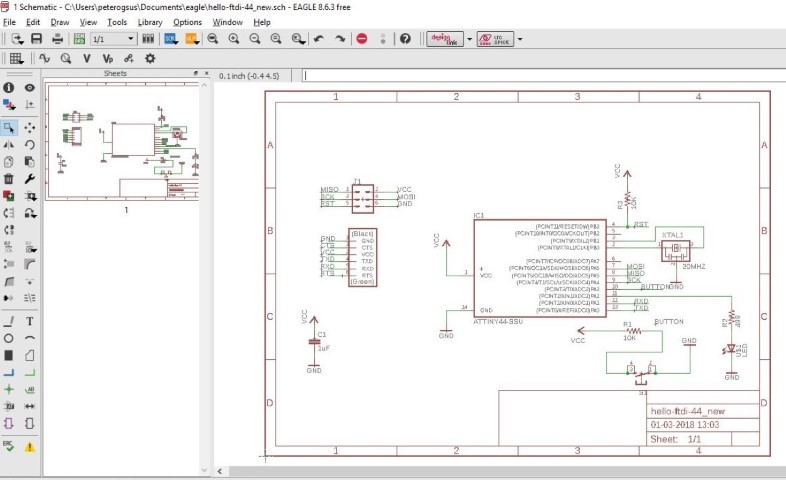Undock the Sheets panel
This screenshot has height=480, width=786.
[196, 73]
